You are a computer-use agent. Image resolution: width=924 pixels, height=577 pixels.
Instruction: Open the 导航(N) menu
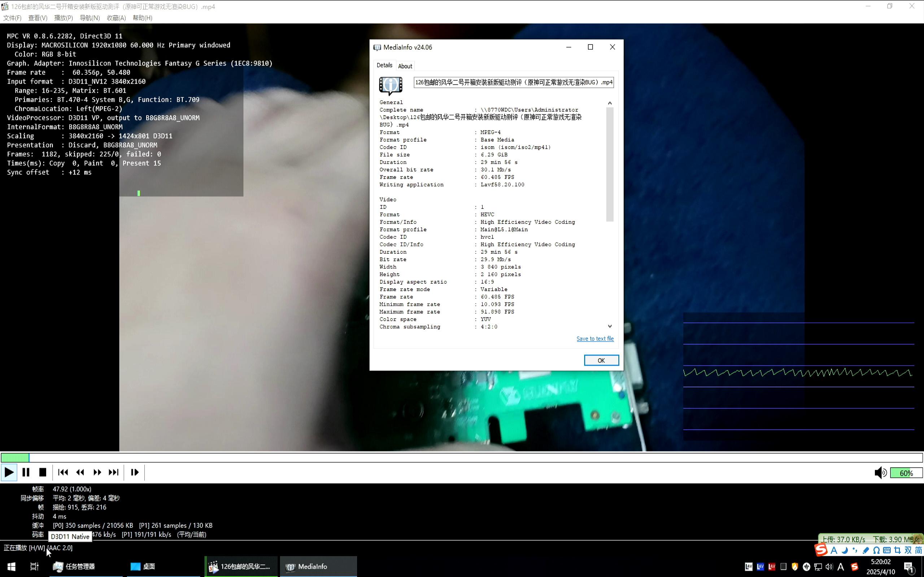(90, 18)
